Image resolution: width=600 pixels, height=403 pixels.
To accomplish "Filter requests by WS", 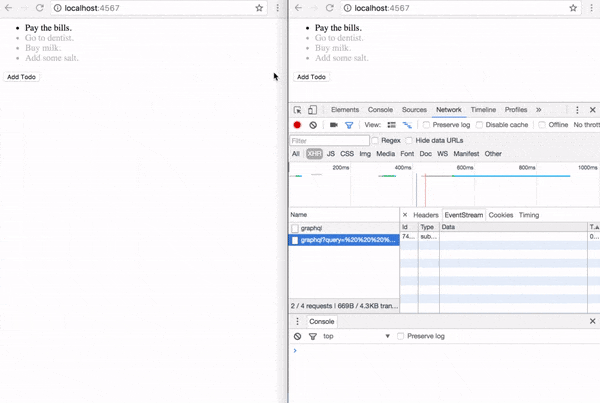I will pyautogui.click(x=442, y=154).
